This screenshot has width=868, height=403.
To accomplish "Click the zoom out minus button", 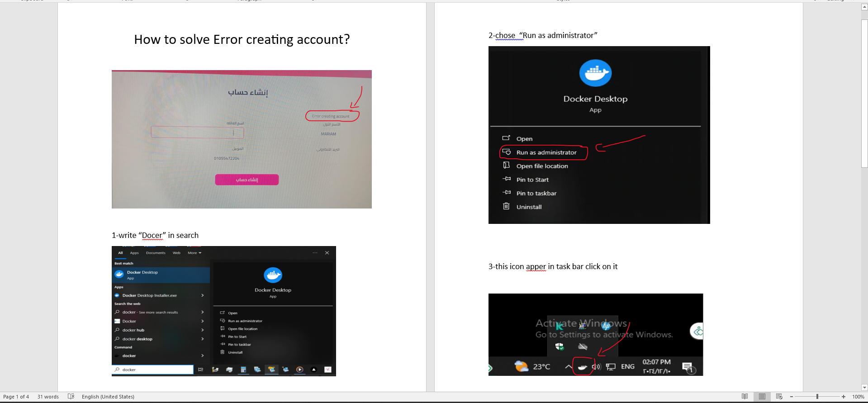I will tap(792, 397).
